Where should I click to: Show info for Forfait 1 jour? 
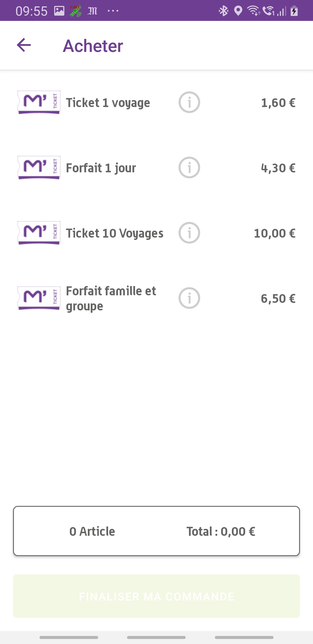point(189,168)
